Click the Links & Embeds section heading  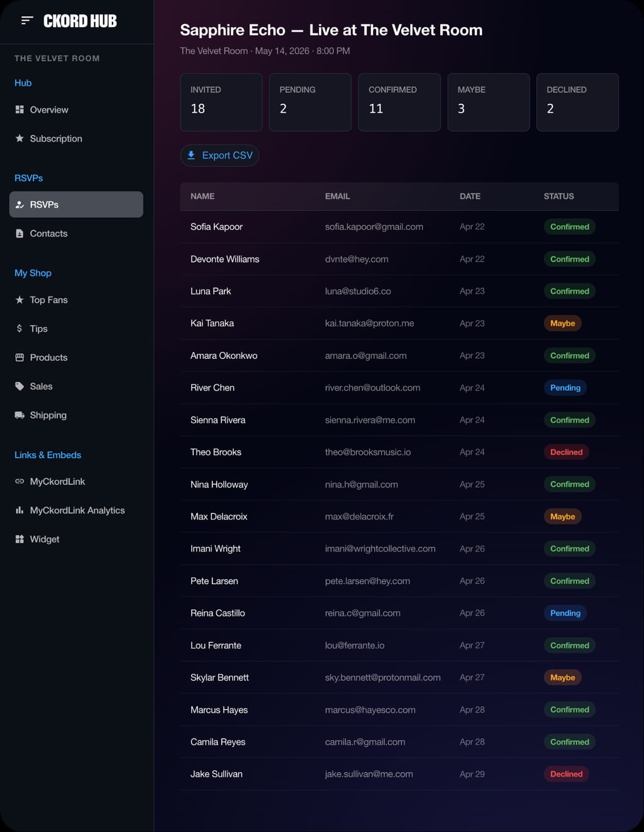[48, 455]
